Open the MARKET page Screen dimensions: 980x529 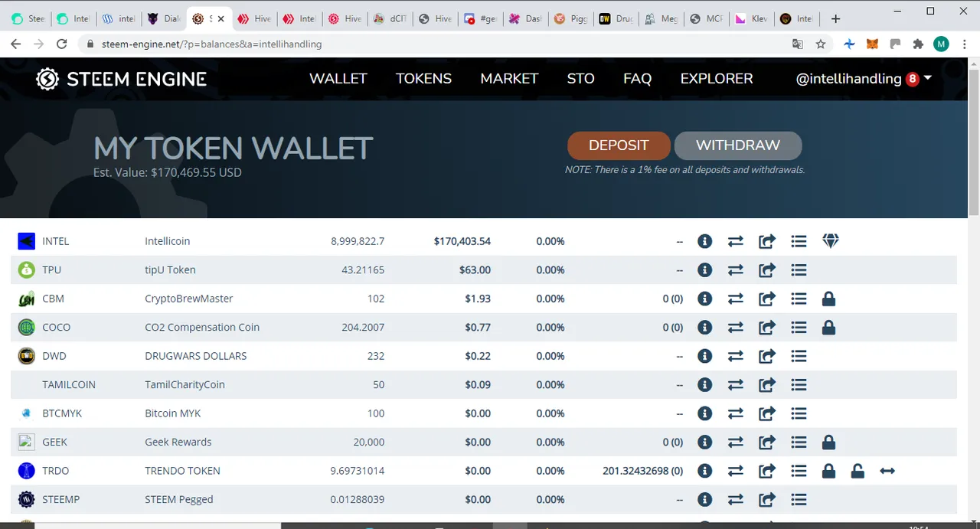point(509,78)
